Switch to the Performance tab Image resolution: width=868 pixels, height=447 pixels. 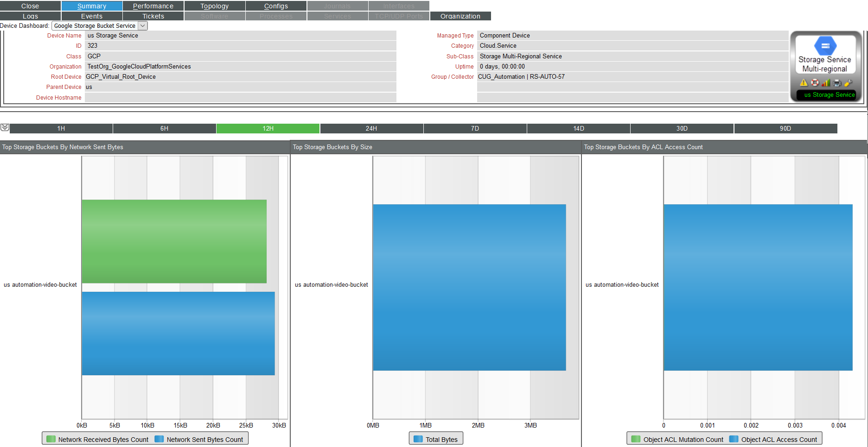coord(153,6)
